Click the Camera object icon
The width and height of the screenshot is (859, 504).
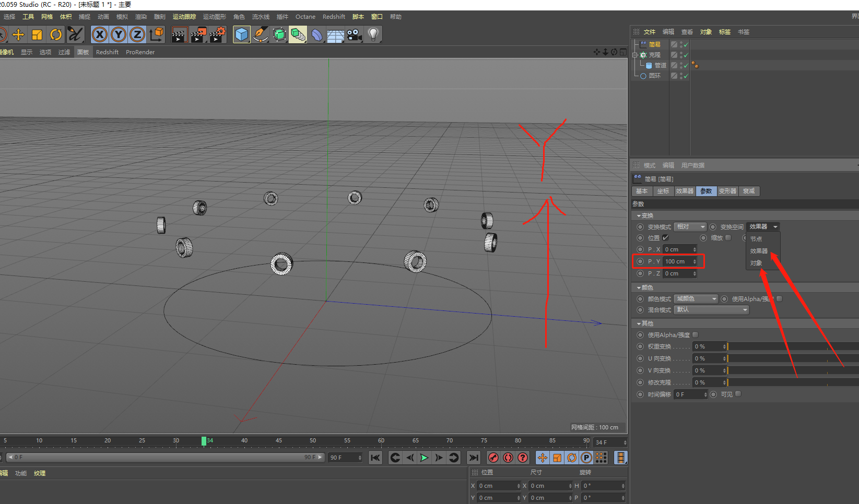point(355,35)
